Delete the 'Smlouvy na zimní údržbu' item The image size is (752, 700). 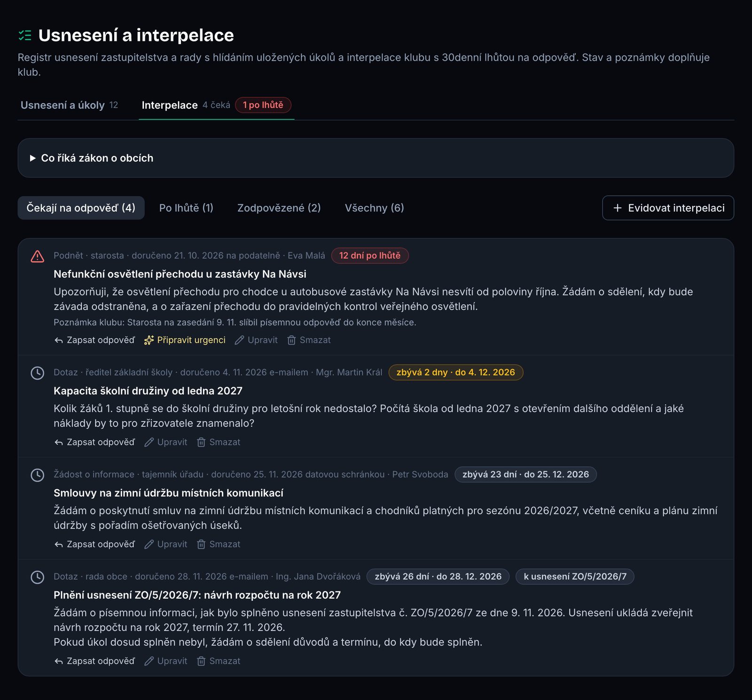219,544
